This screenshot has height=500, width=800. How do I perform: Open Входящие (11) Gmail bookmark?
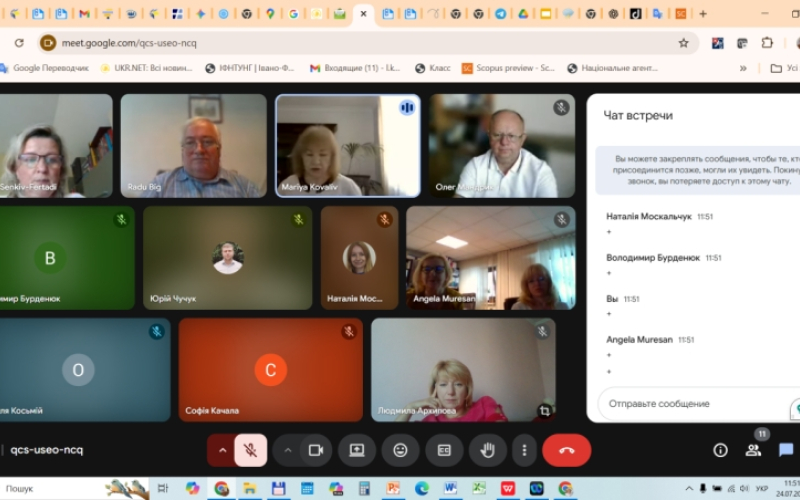pos(355,68)
